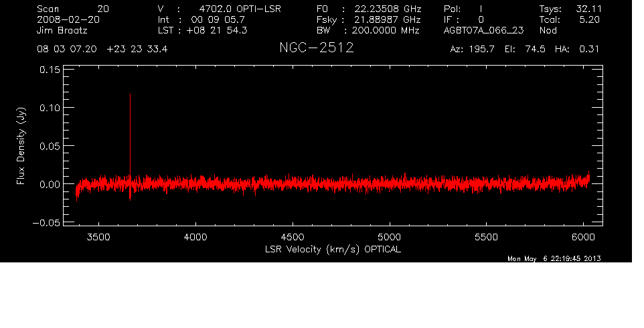Select the project ID AGBT07A_066_23
Image resolution: width=644 pixels, height=328 pixels.
483,30
